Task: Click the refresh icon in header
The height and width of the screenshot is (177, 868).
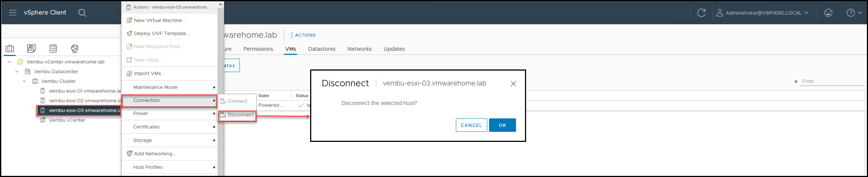Action: click(x=701, y=13)
